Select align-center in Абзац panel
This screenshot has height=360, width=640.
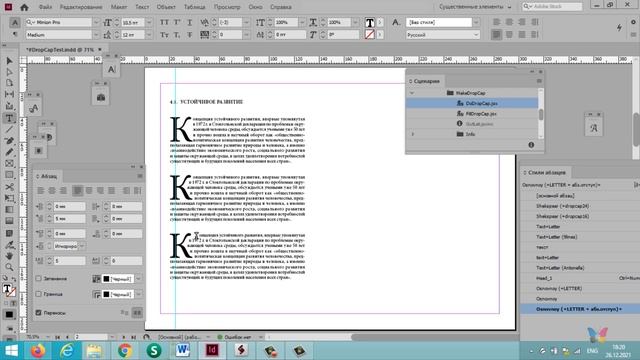(x=52, y=191)
